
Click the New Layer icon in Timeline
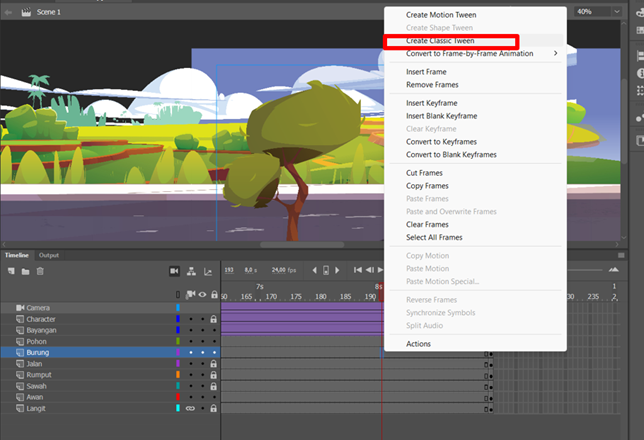pos(11,271)
